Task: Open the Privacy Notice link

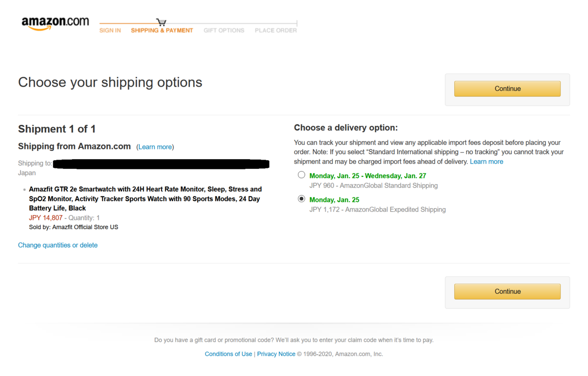Action: [x=276, y=354]
